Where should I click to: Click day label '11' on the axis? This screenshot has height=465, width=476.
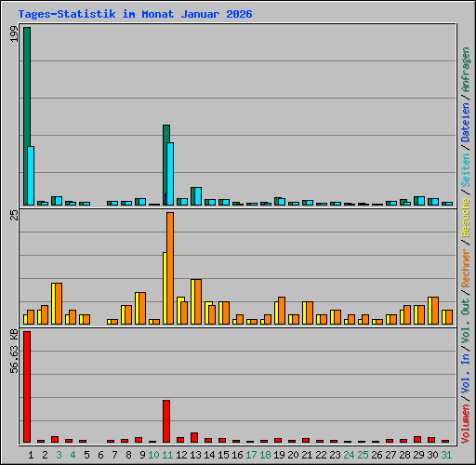tap(167, 455)
